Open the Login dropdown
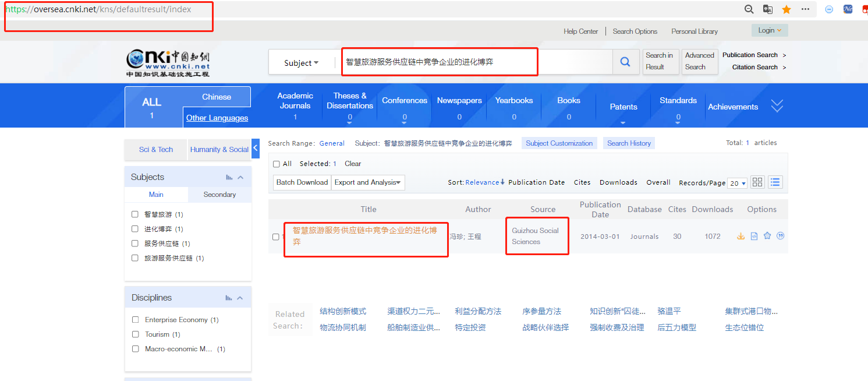This screenshot has width=868, height=381. [770, 30]
